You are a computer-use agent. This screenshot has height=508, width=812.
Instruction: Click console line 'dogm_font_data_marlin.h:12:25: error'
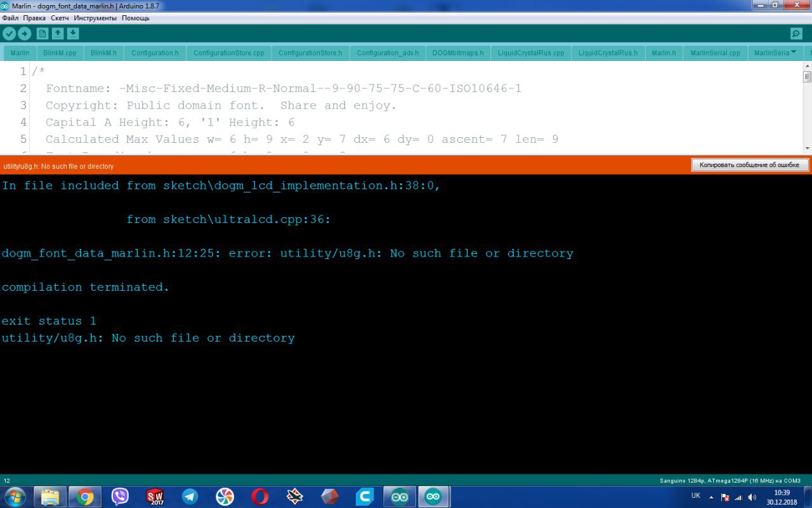tap(287, 253)
